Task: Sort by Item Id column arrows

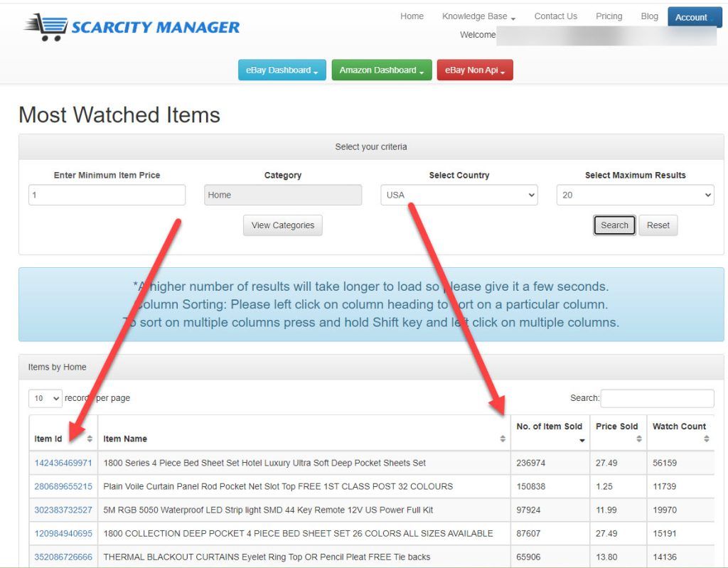Action: (x=90, y=439)
